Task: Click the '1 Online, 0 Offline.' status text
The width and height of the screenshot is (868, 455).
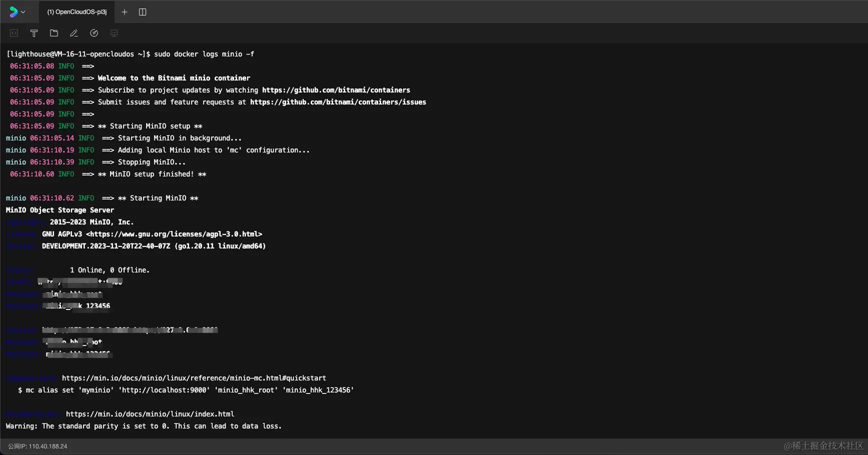Action: [x=110, y=270]
